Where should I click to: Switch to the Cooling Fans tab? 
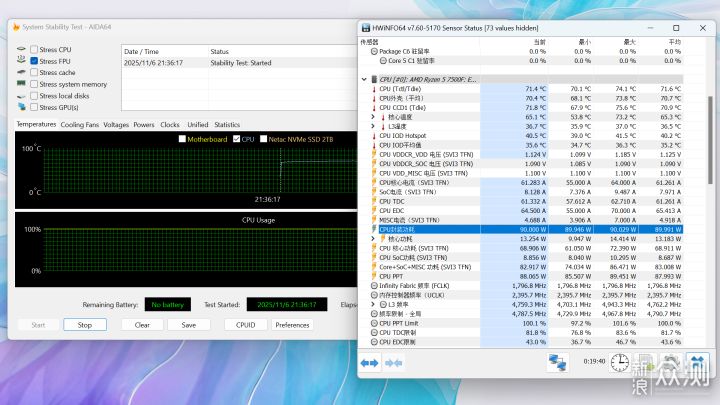click(x=79, y=124)
